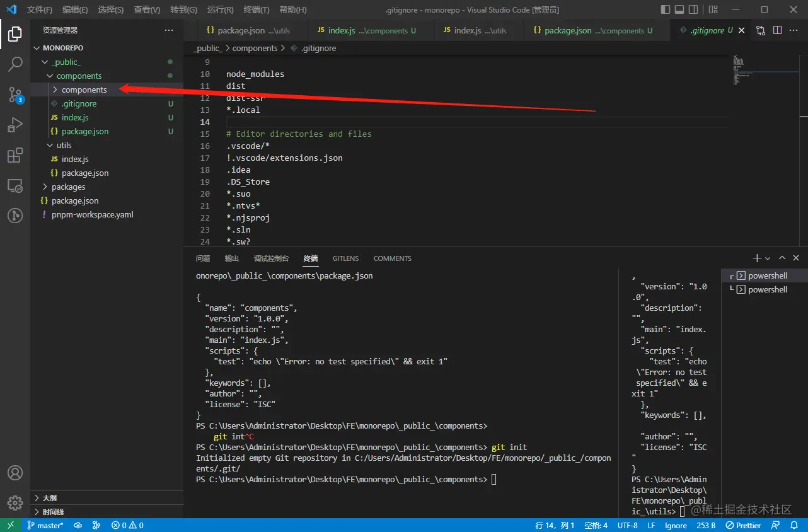Open changes icon for .gitignore
The image size is (808, 532).
pos(761,30)
